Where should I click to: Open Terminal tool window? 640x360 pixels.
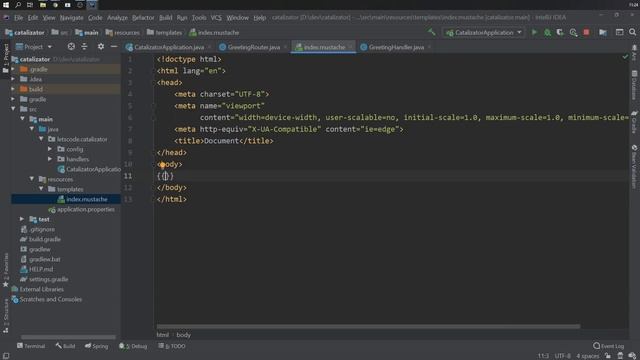(x=31, y=346)
